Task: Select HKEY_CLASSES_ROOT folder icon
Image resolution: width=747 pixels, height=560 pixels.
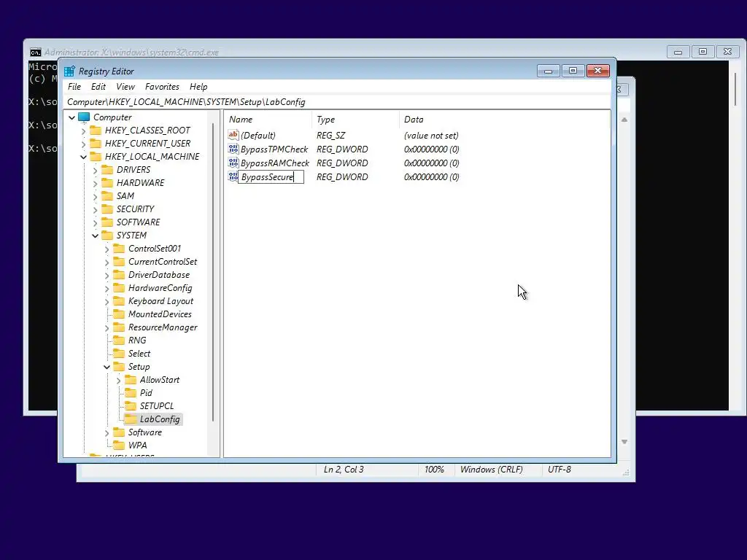Action: 96,131
